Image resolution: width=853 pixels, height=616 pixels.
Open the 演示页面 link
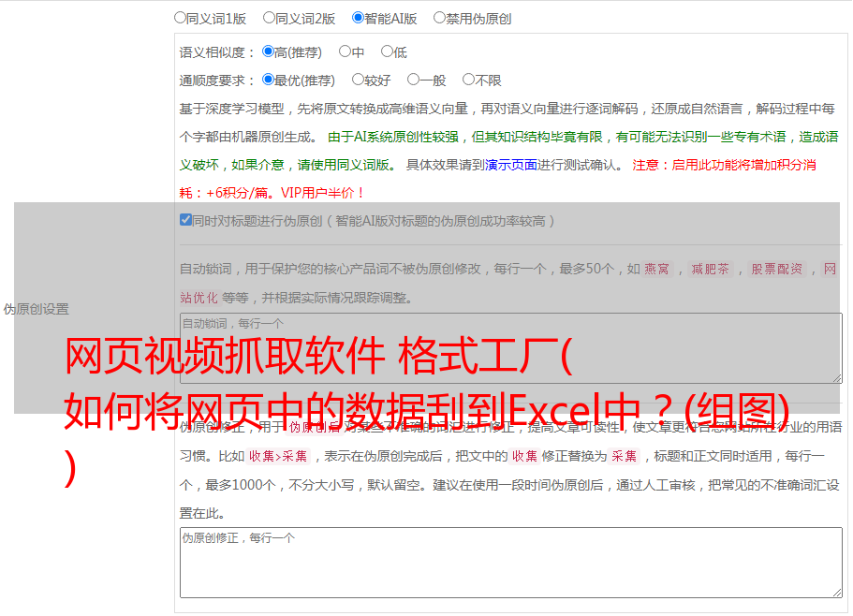tap(510, 165)
